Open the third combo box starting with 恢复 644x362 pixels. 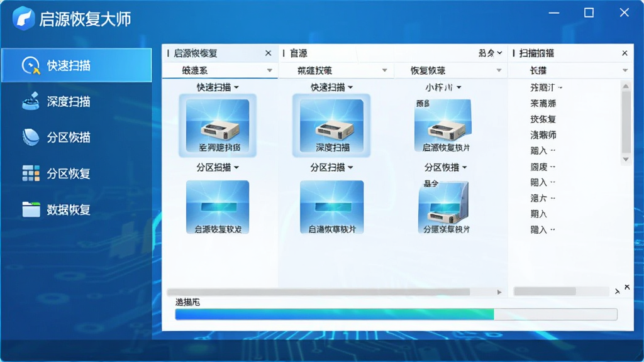coord(451,70)
